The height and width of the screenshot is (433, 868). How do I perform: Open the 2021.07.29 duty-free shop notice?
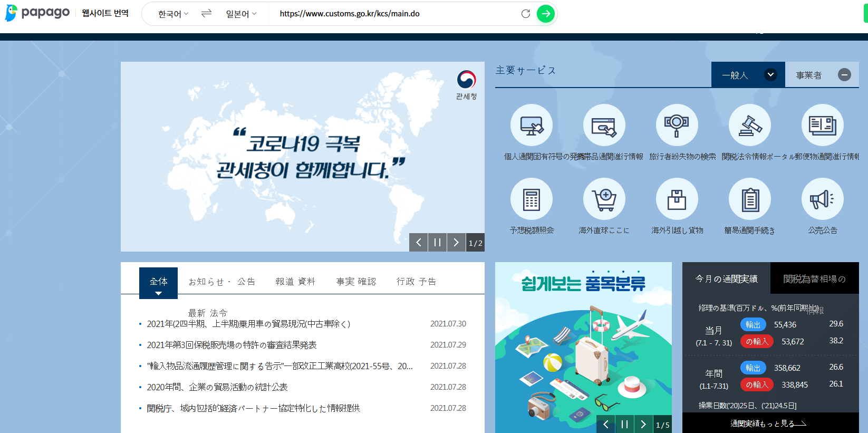[232, 345]
